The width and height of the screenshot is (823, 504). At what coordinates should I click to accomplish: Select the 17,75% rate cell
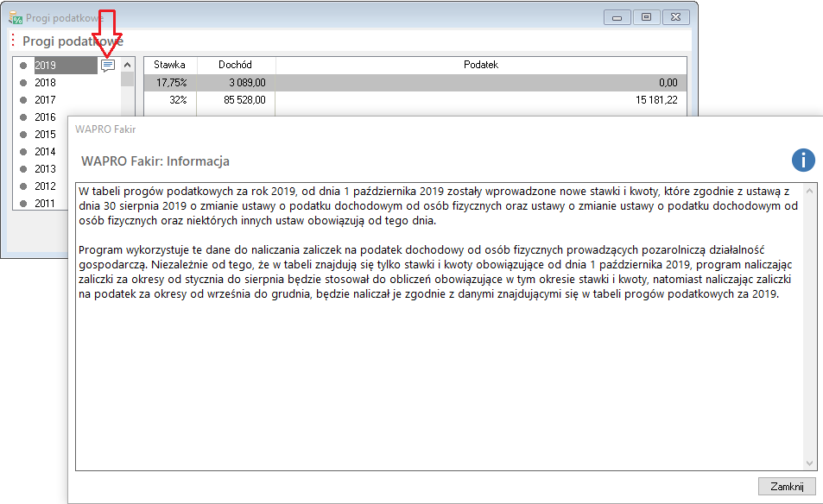(171, 82)
